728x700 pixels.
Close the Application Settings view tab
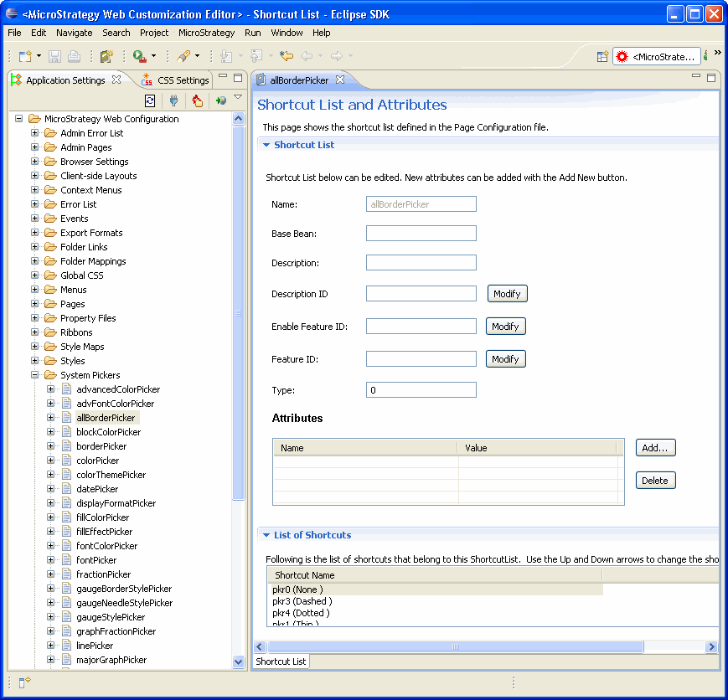(116, 80)
